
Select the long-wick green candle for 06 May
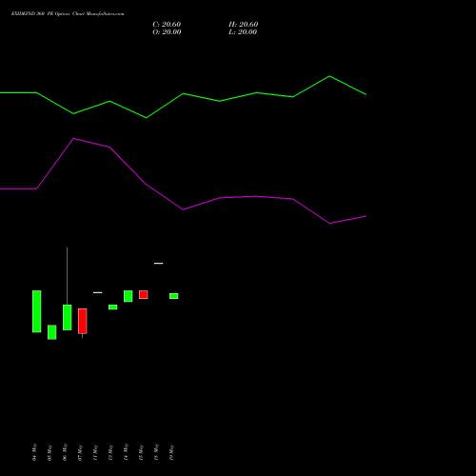[x=68, y=317]
